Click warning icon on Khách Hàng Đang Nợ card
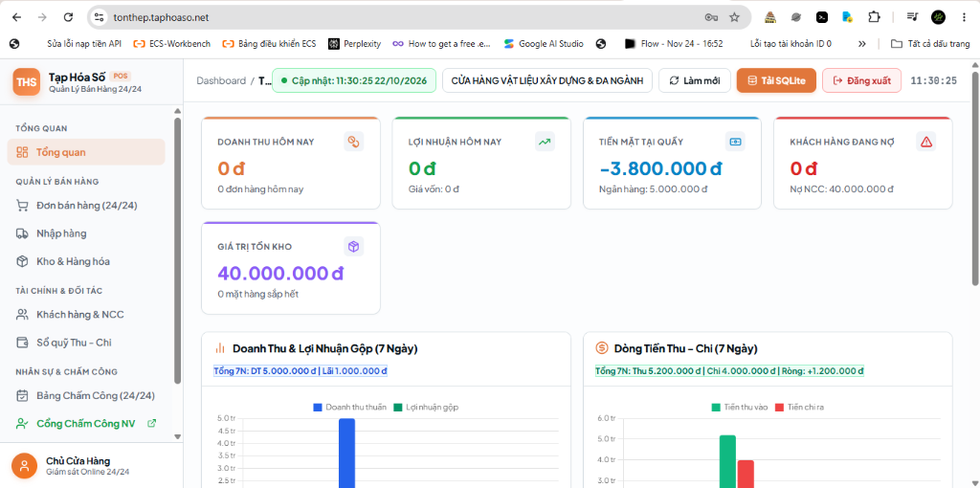 (x=926, y=142)
